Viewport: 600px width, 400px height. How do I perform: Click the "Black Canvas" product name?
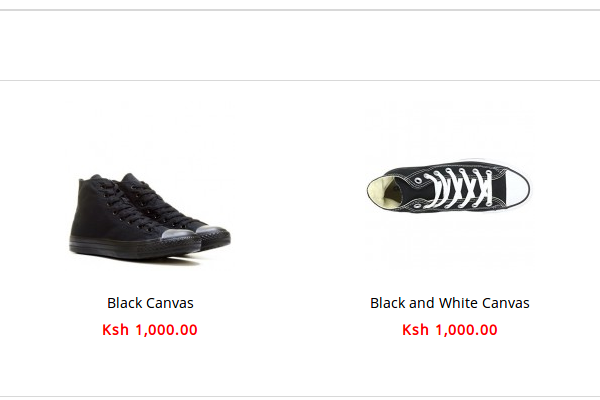coord(150,302)
